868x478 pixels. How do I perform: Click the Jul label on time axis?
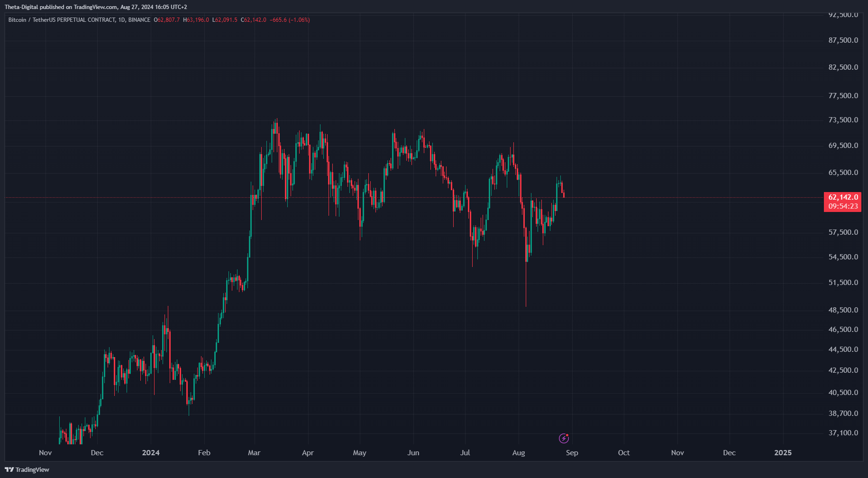click(x=466, y=453)
